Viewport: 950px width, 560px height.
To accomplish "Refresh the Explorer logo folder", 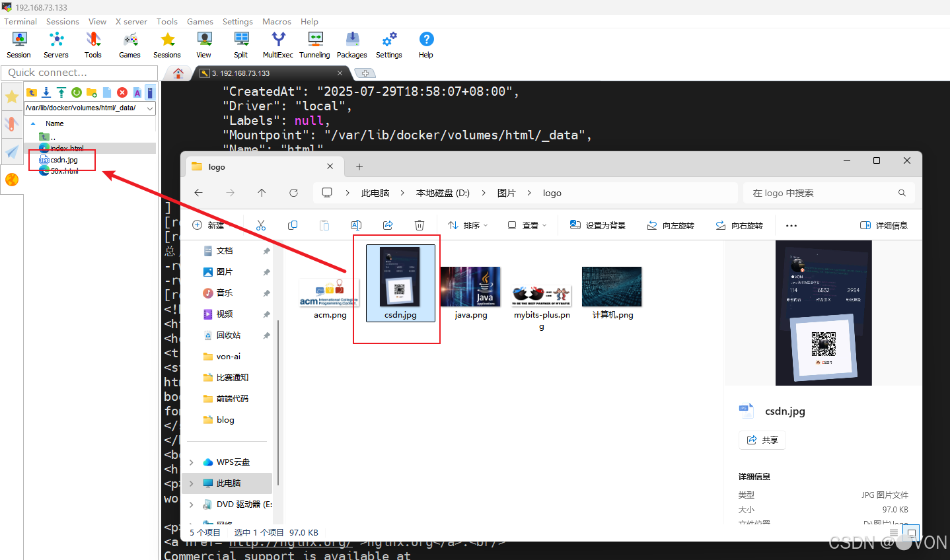I will (293, 193).
